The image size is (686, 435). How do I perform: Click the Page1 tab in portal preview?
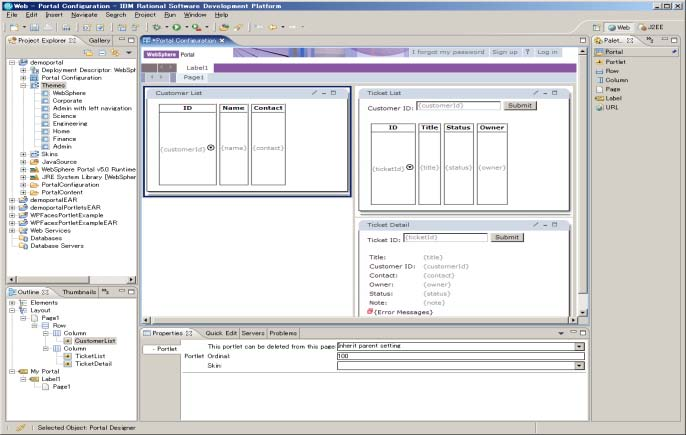pyautogui.click(x=193, y=77)
